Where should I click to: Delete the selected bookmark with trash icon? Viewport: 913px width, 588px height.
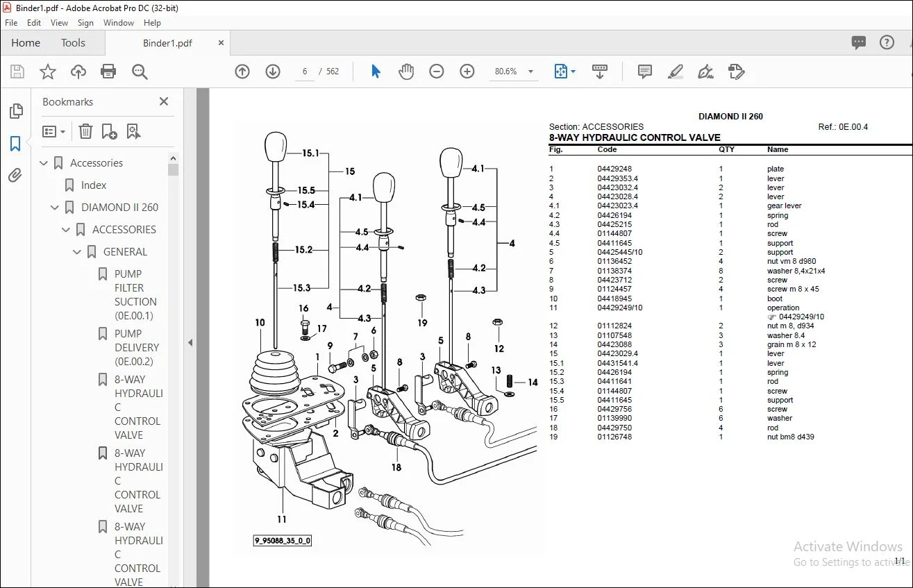pyautogui.click(x=85, y=131)
